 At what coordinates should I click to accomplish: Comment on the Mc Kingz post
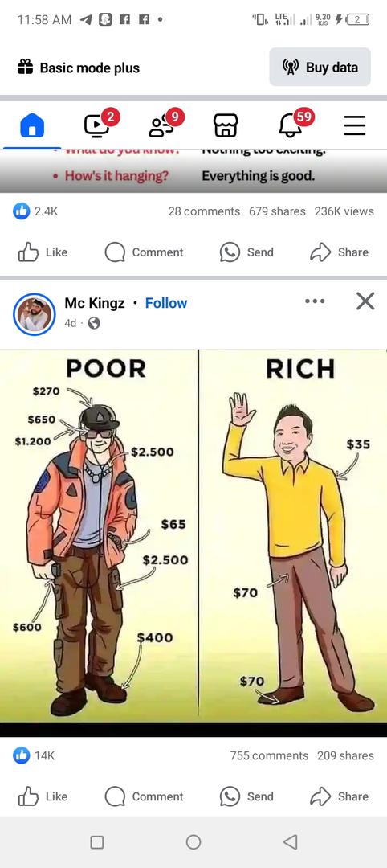[144, 796]
